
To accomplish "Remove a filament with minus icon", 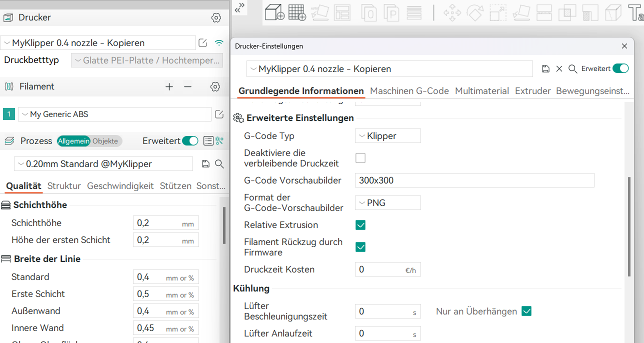I will click(x=188, y=86).
